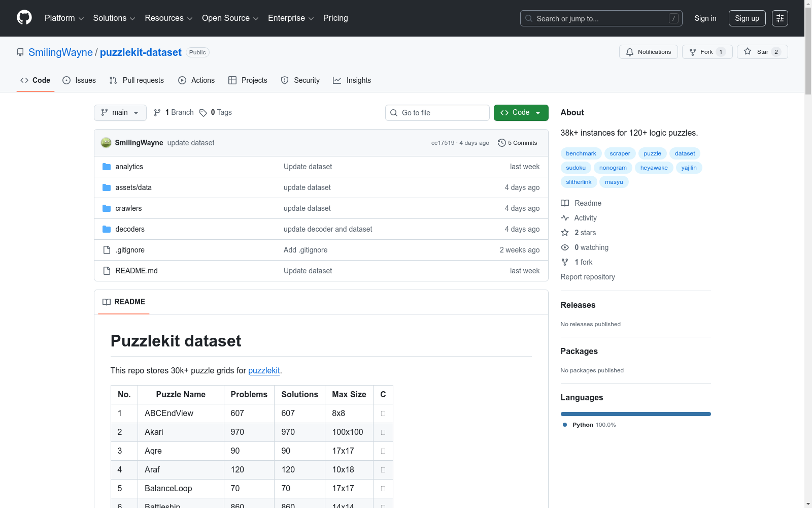Expand the Open Source menu
This screenshot has height=508, width=812.
[x=230, y=18]
